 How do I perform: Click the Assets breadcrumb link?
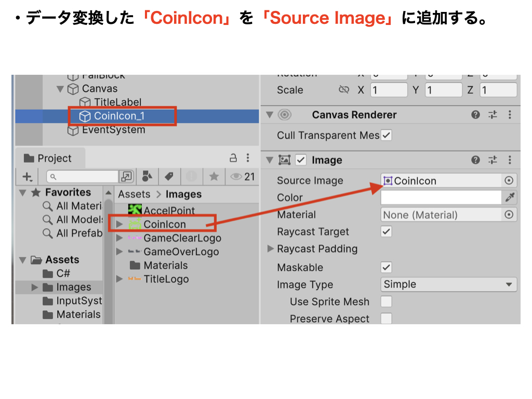point(134,194)
